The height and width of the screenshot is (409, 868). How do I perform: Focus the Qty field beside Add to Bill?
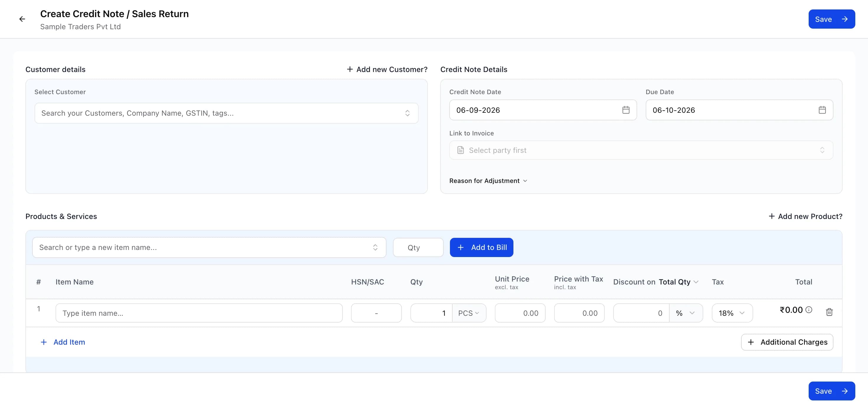(418, 248)
